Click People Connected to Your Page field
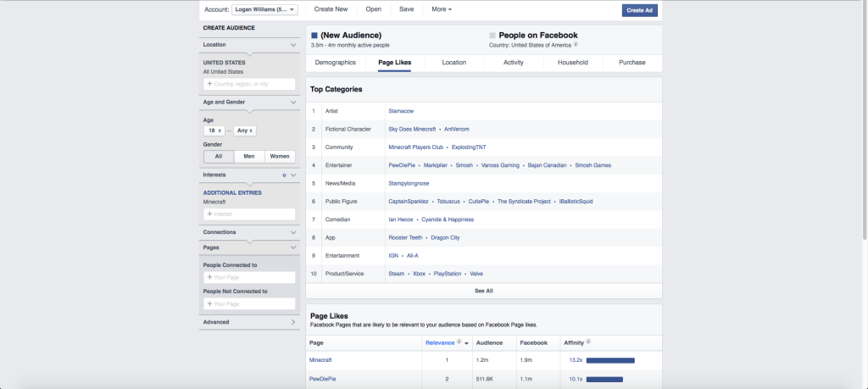868x389 pixels. pos(250,277)
